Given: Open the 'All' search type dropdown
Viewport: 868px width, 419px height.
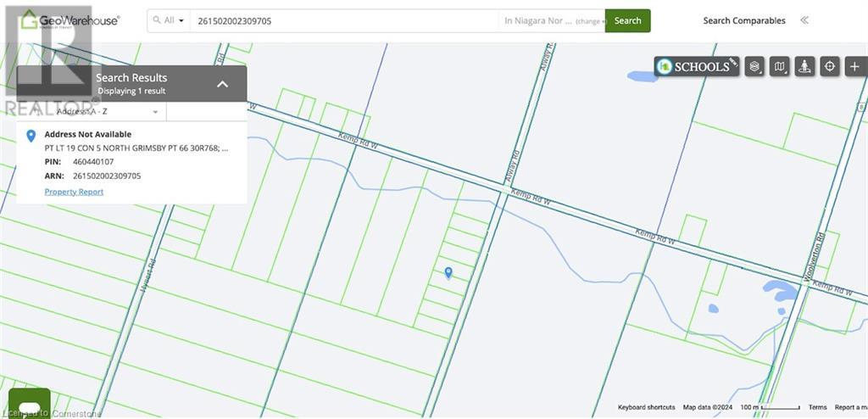Looking at the screenshot, I should point(170,20).
